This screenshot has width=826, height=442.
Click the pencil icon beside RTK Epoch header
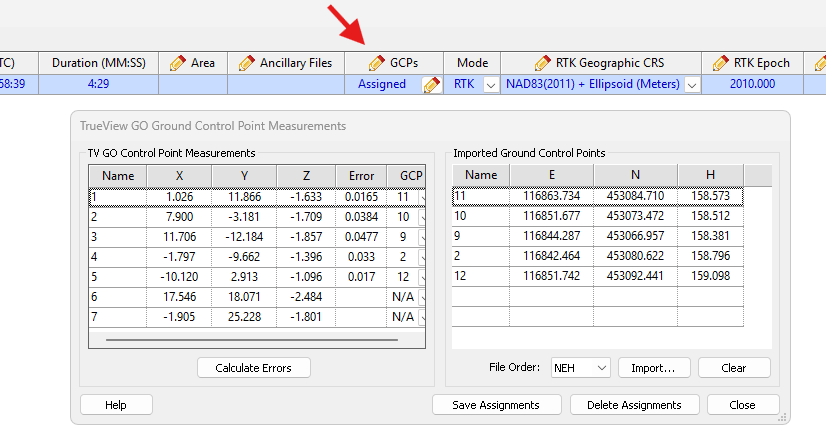pyautogui.click(x=720, y=63)
